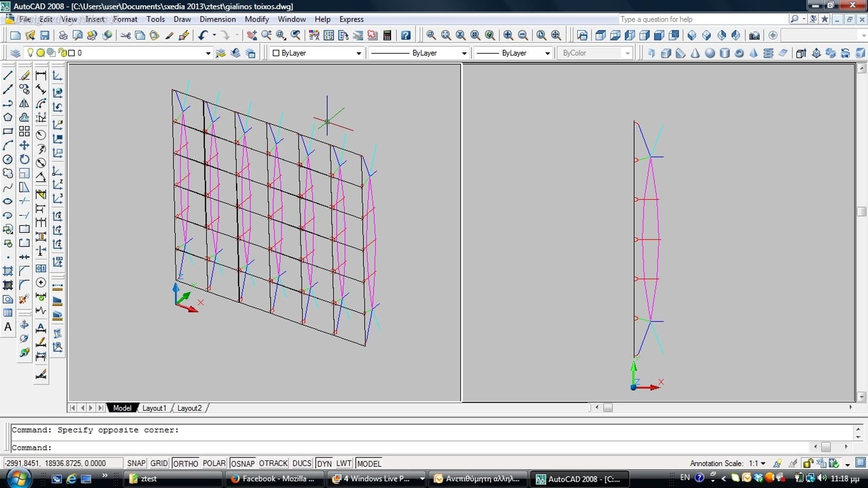Click the MODEL button in status bar
This screenshot has width=868, height=488.
(x=369, y=464)
